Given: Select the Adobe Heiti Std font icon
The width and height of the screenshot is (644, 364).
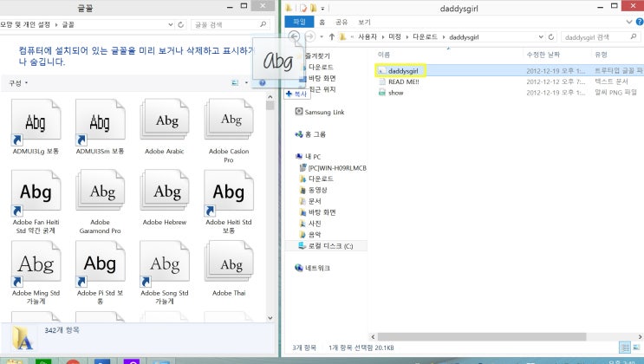Looking at the screenshot, I should (x=229, y=193).
